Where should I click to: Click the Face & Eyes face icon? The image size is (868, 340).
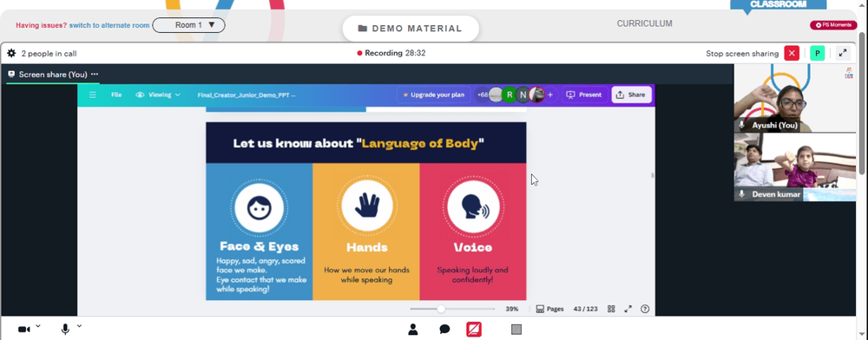coord(259,208)
